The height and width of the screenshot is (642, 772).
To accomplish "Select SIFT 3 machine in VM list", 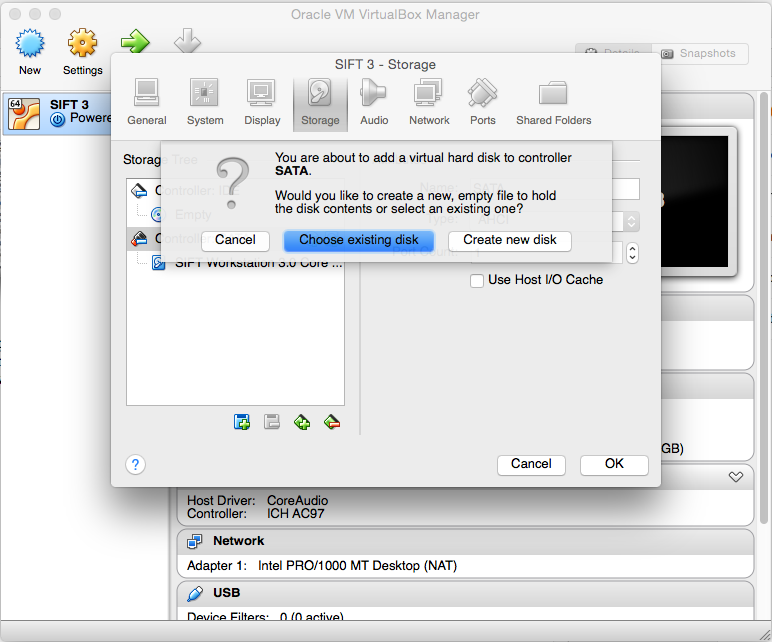I will point(57,113).
